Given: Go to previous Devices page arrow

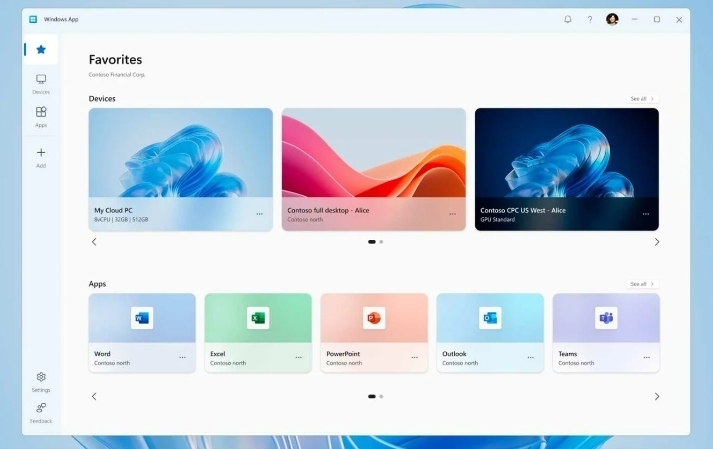Looking at the screenshot, I should coord(94,242).
